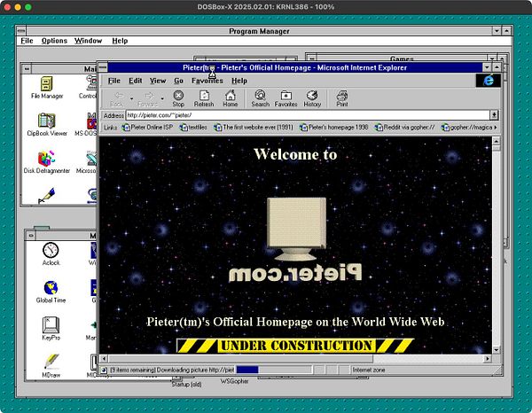Screen dimensions: 532x413
Task: Open Main group window control menu
Action: point(27,69)
